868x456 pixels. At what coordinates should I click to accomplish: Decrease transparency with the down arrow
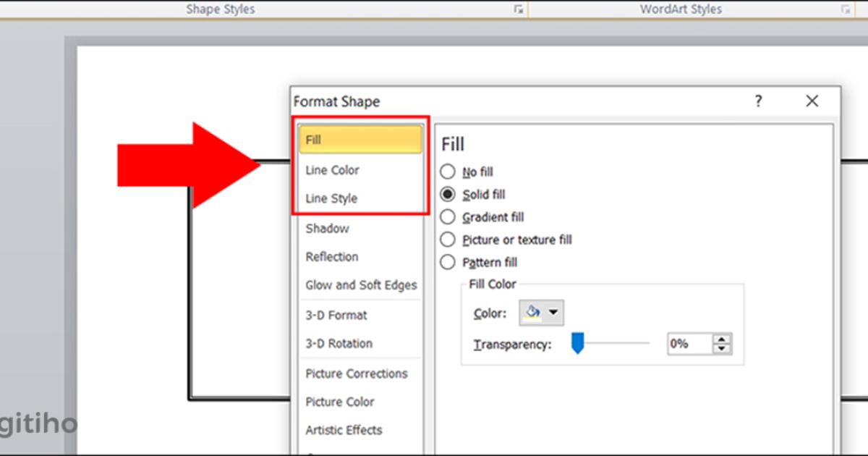coord(722,349)
